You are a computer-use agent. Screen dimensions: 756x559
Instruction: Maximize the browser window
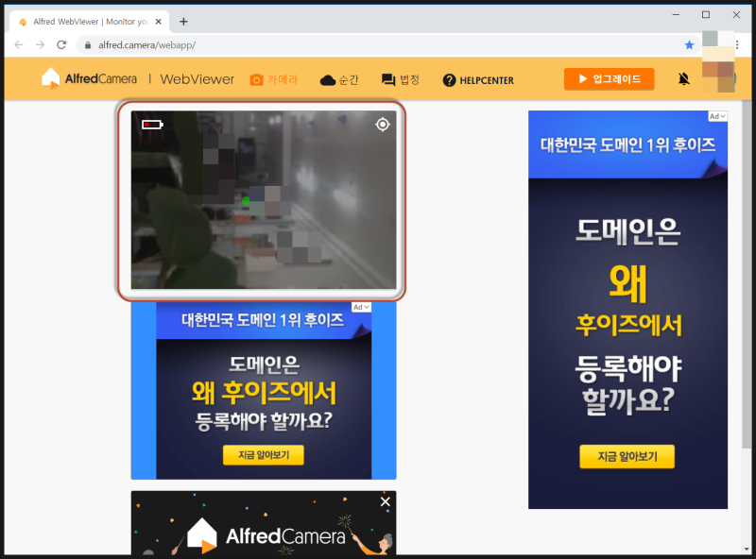pos(706,14)
